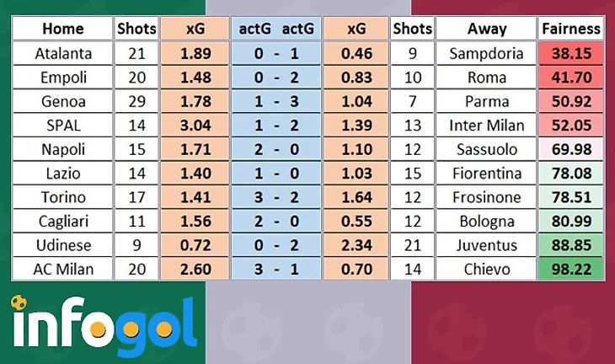615x364 pixels.
Task: Select Roma's 41.70 fairness cell
Action: click(570, 78)
